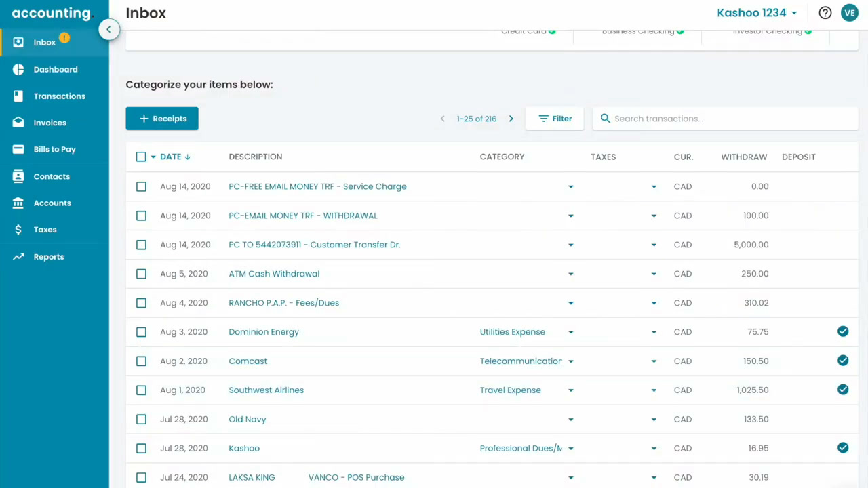
Task: Click the Accounts bank building icon
Action: [18, 203]
